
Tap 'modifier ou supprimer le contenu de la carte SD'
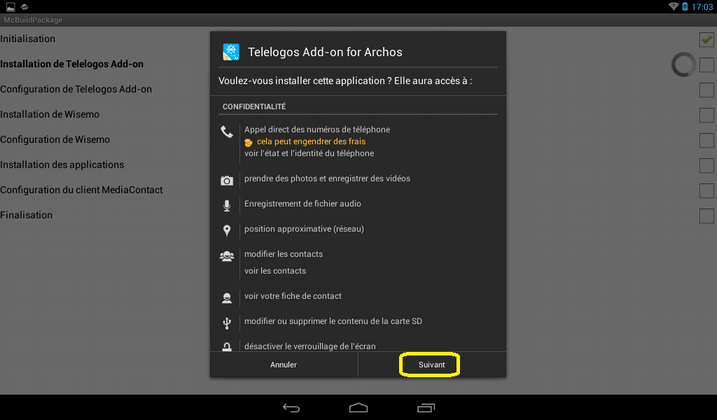pos(333,321)
